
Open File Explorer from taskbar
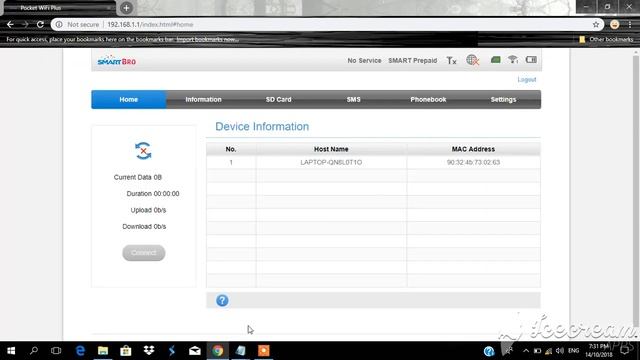click(103, 351)
